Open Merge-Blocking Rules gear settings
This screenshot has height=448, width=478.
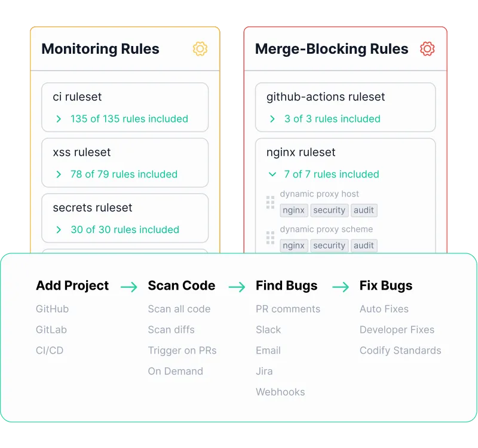pos(427,49)
